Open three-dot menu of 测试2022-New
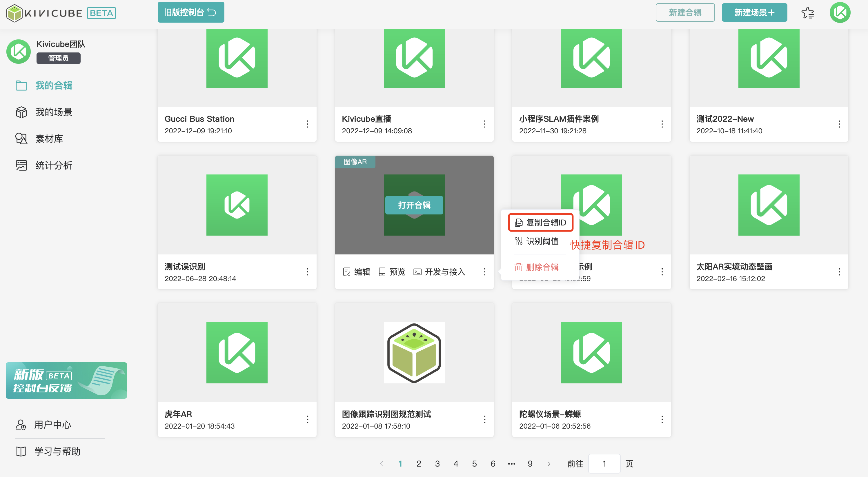The width and height of the screenshot is (868, 477). pyautogui.click(x=839, y=124)
